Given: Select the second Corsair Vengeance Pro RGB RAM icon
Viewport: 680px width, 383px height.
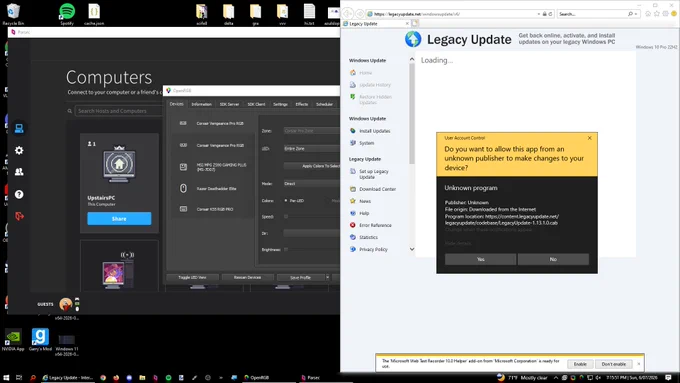Looking at the screenshot, I should [x=183, y=145].
